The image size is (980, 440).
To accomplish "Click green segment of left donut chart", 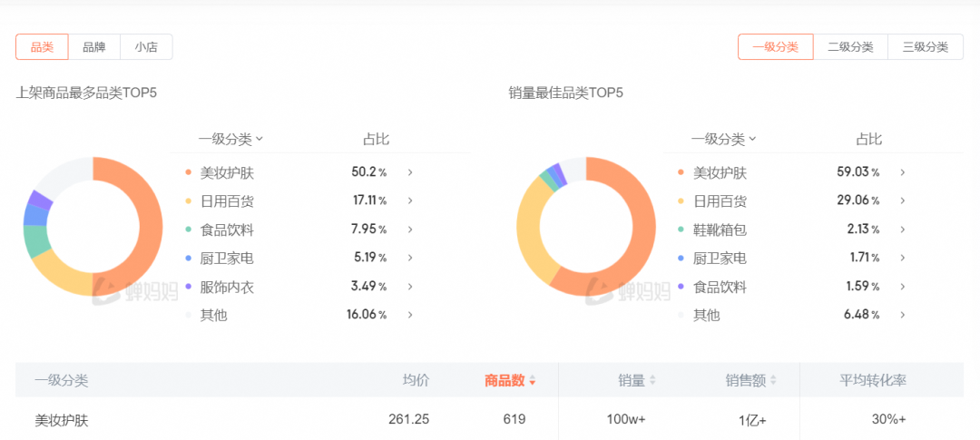I will coord(35,241).
